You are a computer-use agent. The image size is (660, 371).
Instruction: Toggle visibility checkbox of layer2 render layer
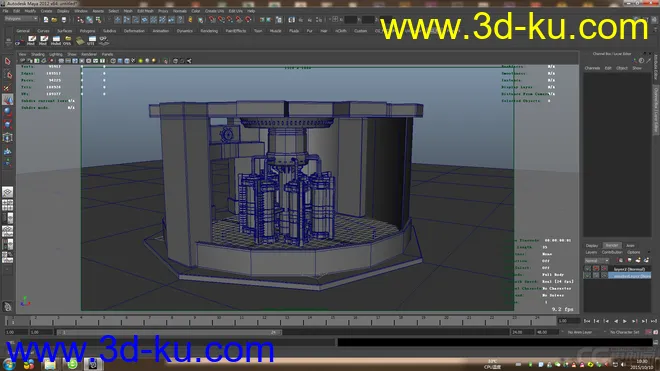tap(588, 269)
